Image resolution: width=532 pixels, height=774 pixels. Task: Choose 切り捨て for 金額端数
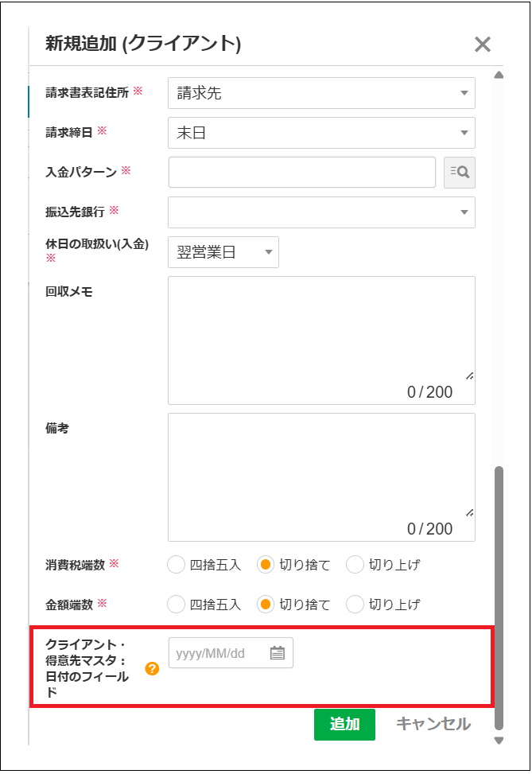tap(266, 605)
